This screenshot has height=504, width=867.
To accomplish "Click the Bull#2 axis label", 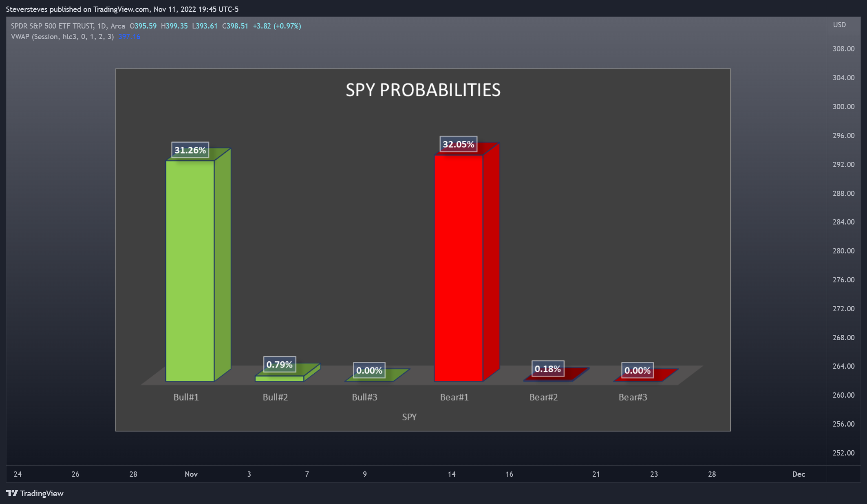I will pyautogui.click(x=276, y=397).
